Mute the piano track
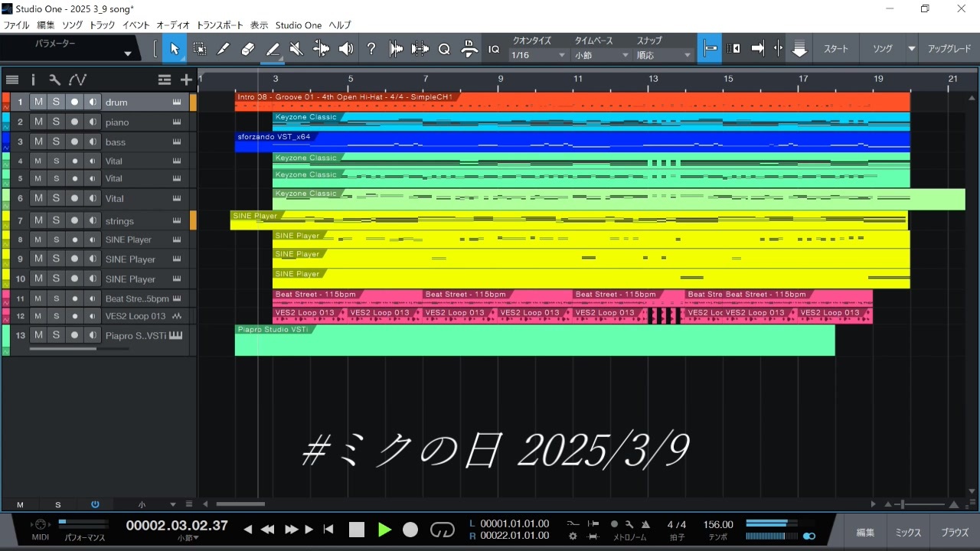 [38, 122]
